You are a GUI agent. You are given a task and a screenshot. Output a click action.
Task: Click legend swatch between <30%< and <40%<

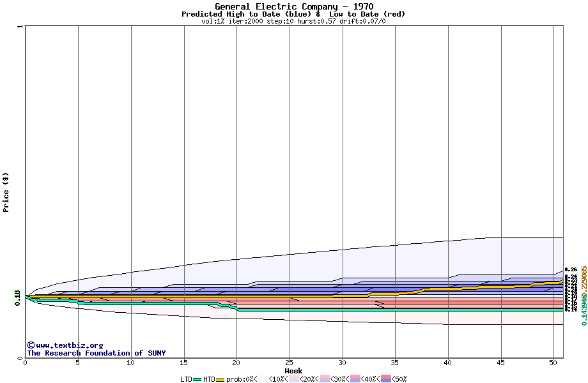(355, 379)
